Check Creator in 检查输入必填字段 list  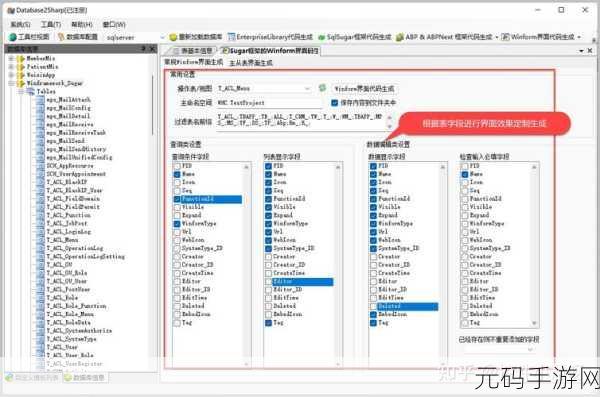pos(465,256)
